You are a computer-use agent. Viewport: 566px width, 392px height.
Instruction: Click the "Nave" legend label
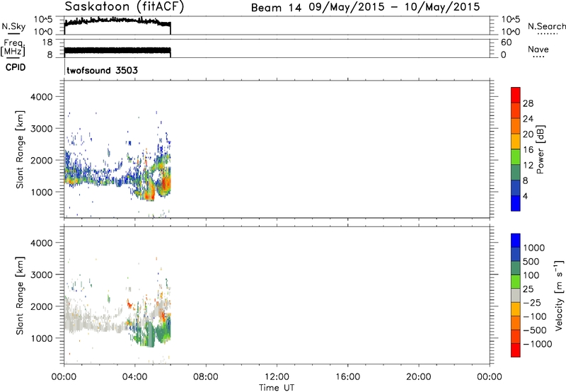538,49
